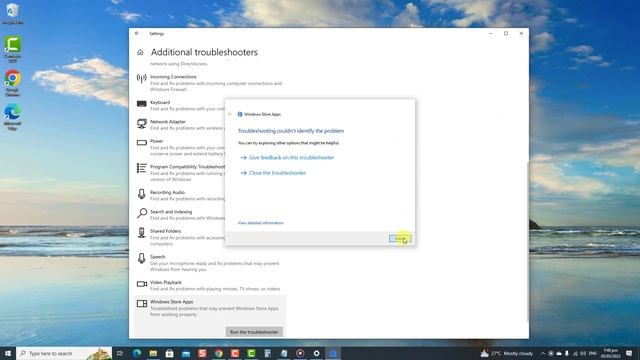The image size is (640, 360).
Task: Open the Windows Start menu
Action: [x=8, y=353]
